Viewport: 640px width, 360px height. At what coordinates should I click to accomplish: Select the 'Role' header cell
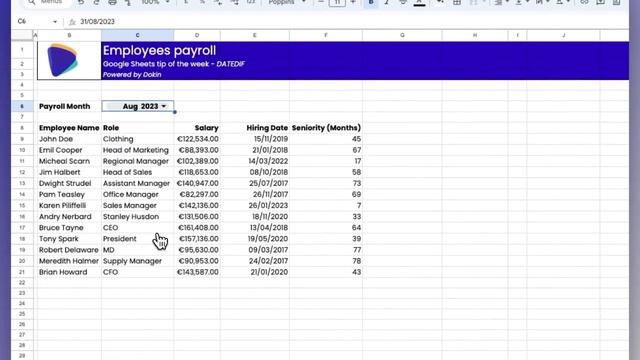click(138, 128)
